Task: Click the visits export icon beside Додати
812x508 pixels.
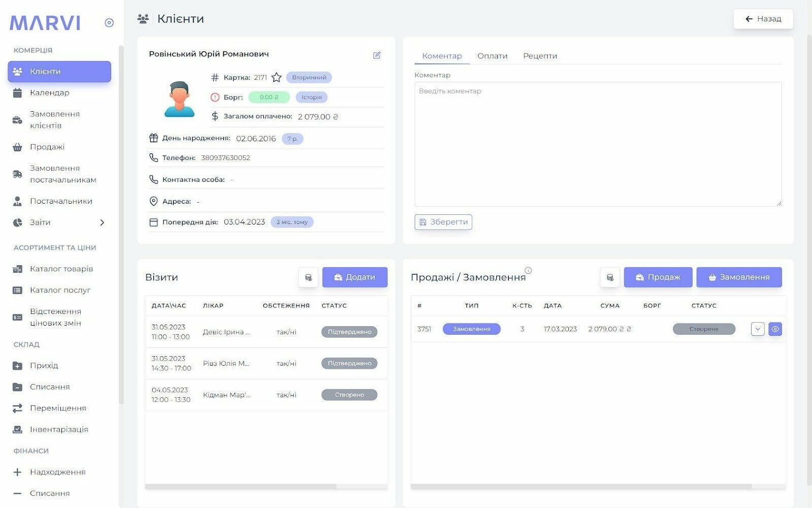Action: coord(308,277)
